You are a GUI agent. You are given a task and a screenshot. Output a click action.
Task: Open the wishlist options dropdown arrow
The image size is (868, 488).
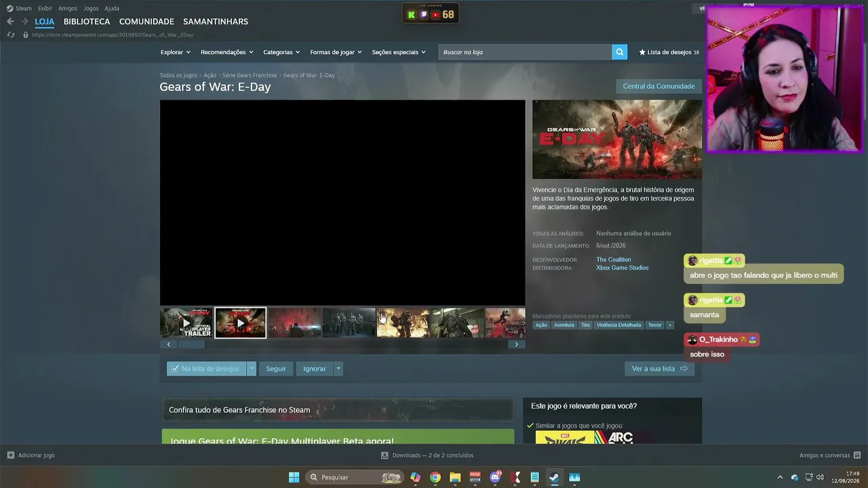(x=252, y=369)
